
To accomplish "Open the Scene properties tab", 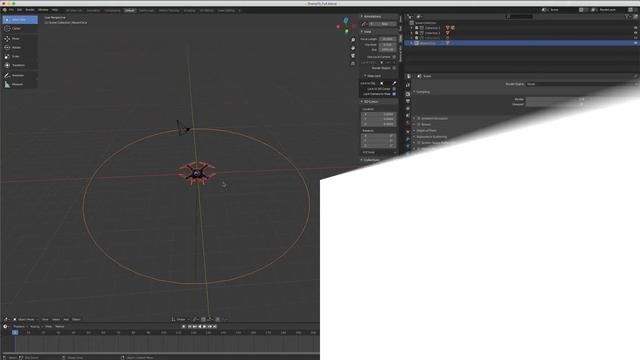I will [x=408, y=116].
